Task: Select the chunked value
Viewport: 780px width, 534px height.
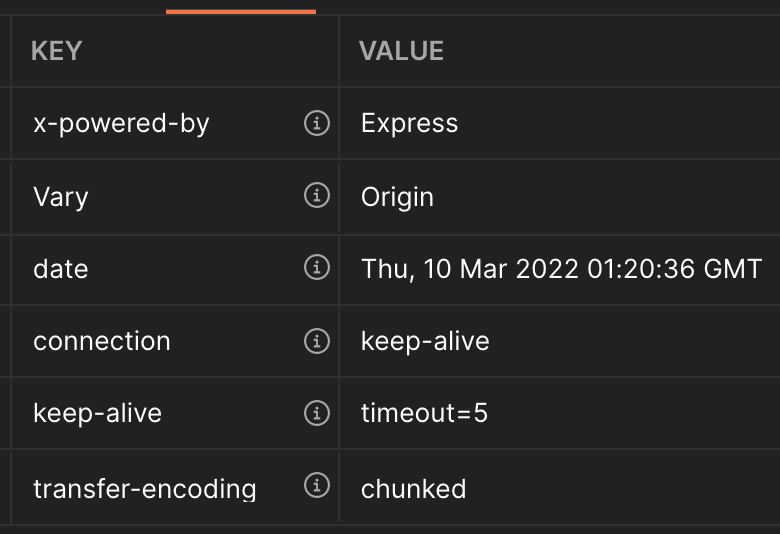Action: pyautogui.click(x=414, y=489)
